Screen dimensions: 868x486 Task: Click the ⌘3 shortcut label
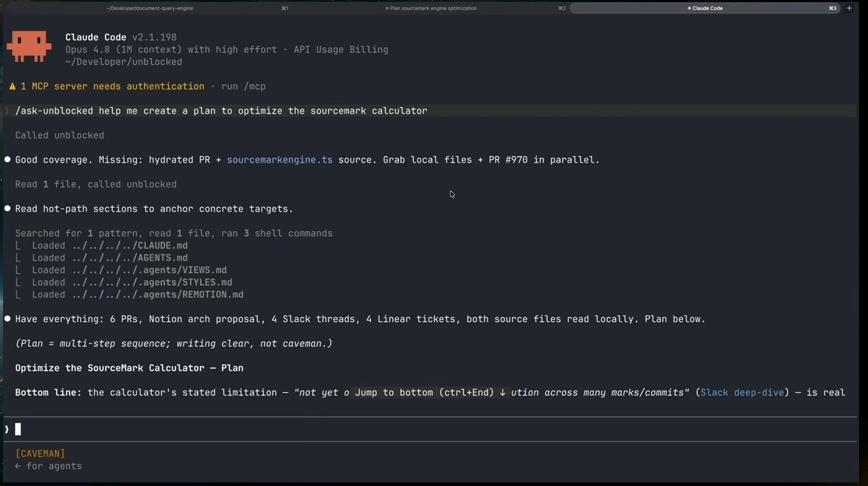point(832,8)
